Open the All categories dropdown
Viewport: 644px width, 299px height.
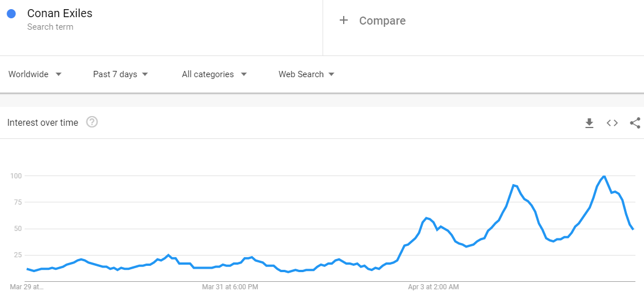[214, 74]
